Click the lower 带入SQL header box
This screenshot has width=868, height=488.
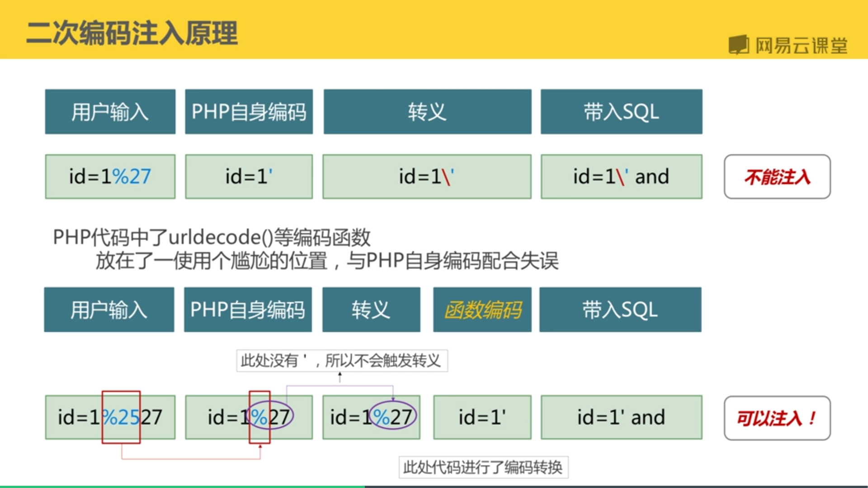point(620,310)
